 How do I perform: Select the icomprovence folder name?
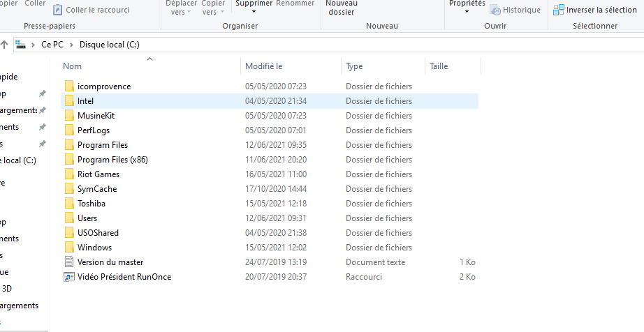[104, 86]
